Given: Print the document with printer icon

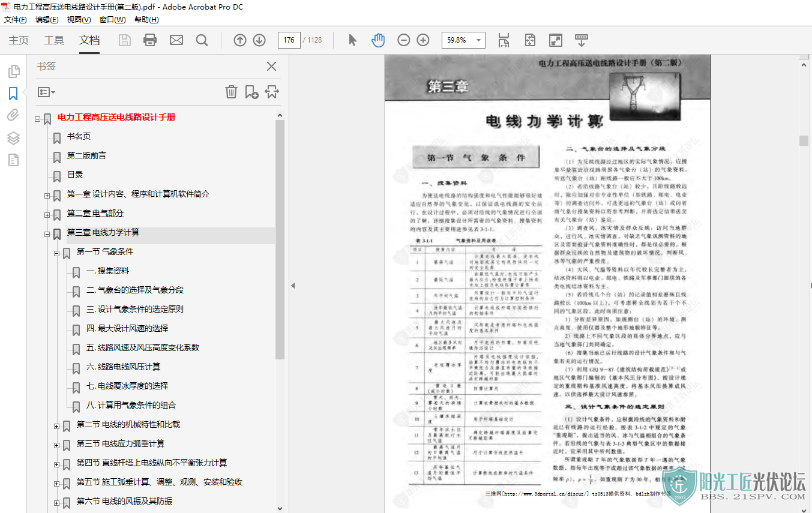Looking at the screenshot, I should click(150, 40).
